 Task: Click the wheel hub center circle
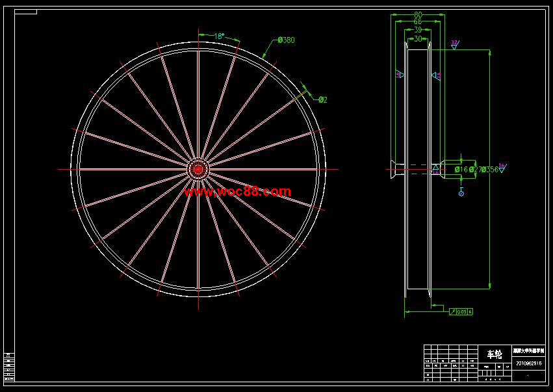(x=198, y=170)
